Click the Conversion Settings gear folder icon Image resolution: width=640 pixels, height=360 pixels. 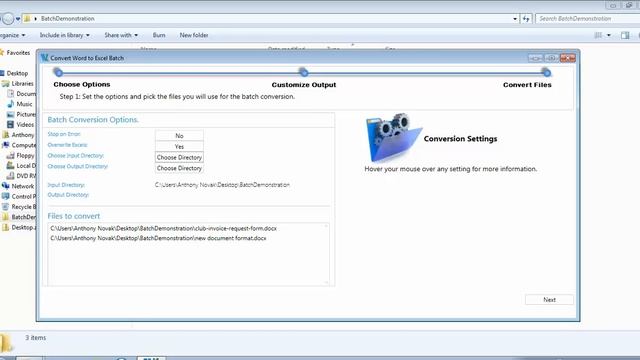click(x=393, y=138)
